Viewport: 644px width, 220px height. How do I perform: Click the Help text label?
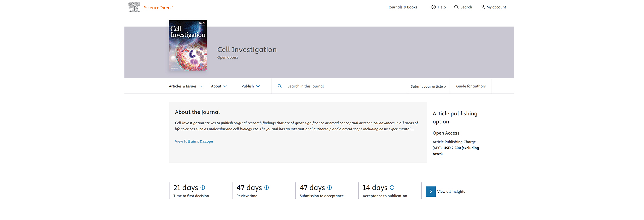point(442,7)
